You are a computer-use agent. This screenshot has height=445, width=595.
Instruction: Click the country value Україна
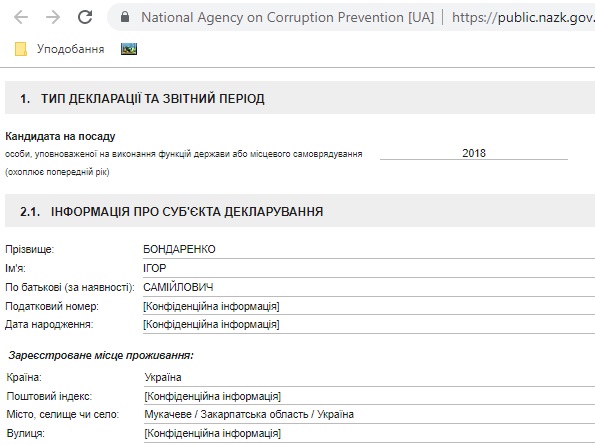point(163,377)
